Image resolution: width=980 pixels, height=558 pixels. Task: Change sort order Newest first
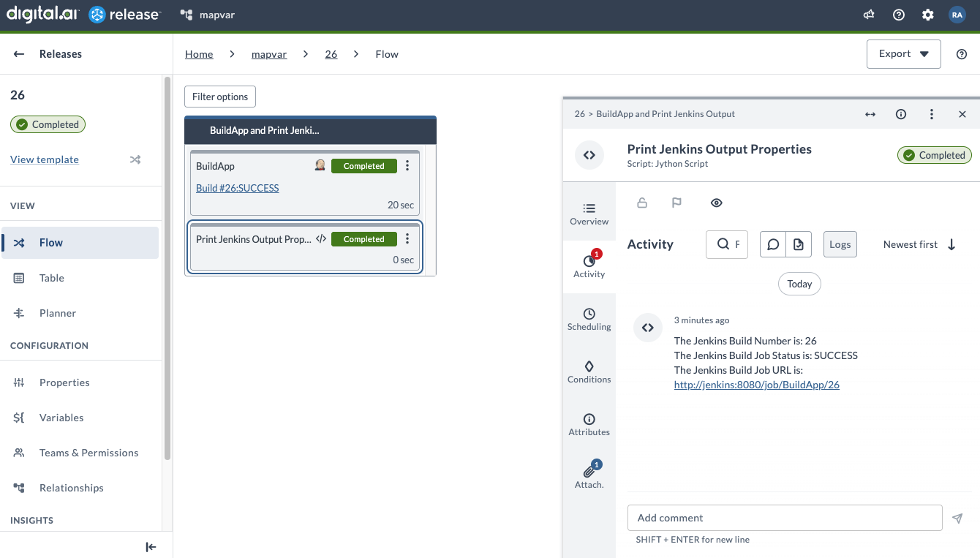(920, 244)
